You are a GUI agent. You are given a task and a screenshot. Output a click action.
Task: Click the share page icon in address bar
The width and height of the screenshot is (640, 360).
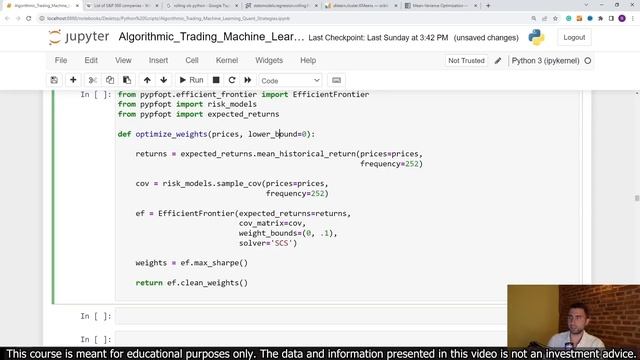(544, 18)
